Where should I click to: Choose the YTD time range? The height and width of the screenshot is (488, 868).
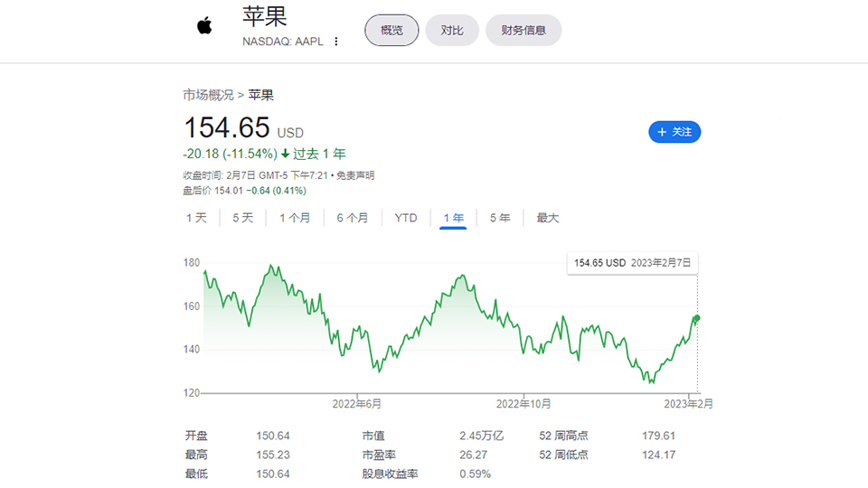[x=406, y=218]
